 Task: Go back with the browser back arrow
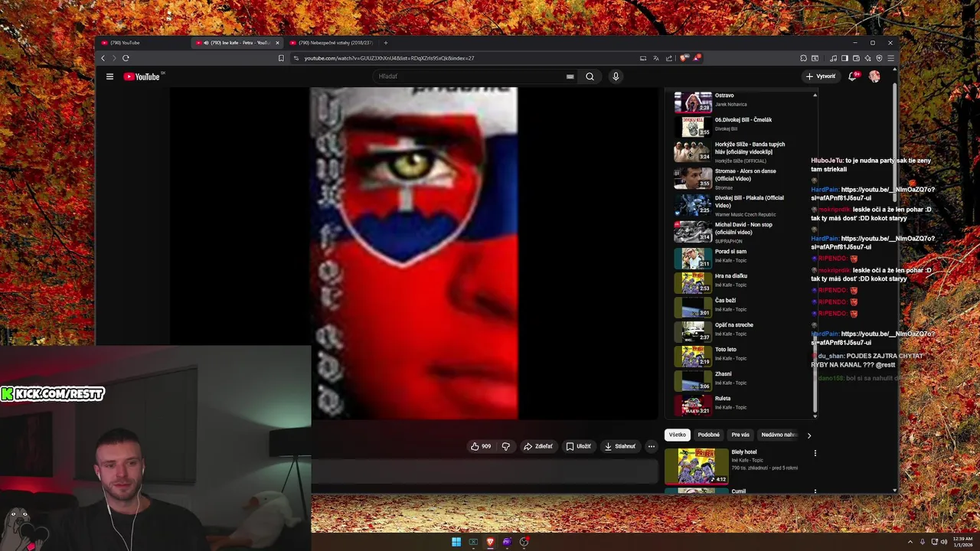point(103,58)
